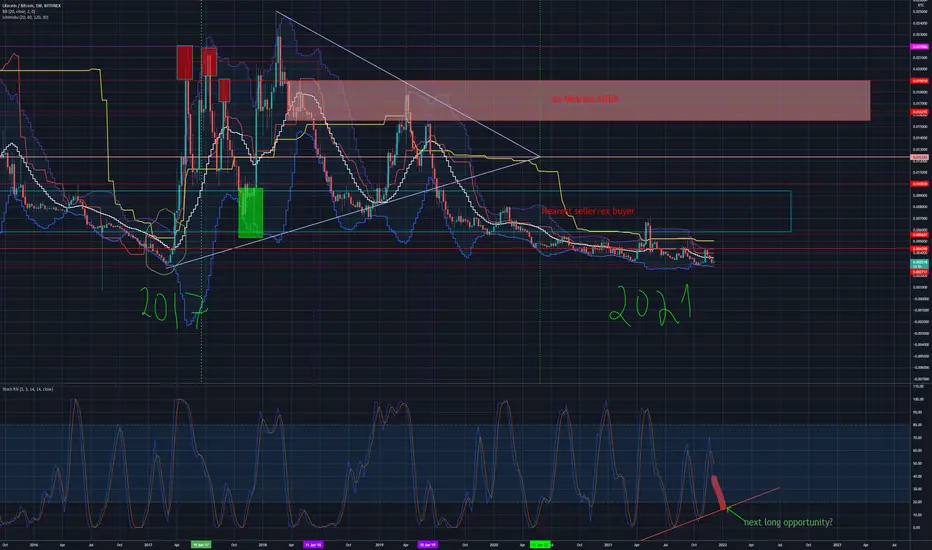Click the 2022 label on the time axis
932x550 pixels.
click(722, 544)
